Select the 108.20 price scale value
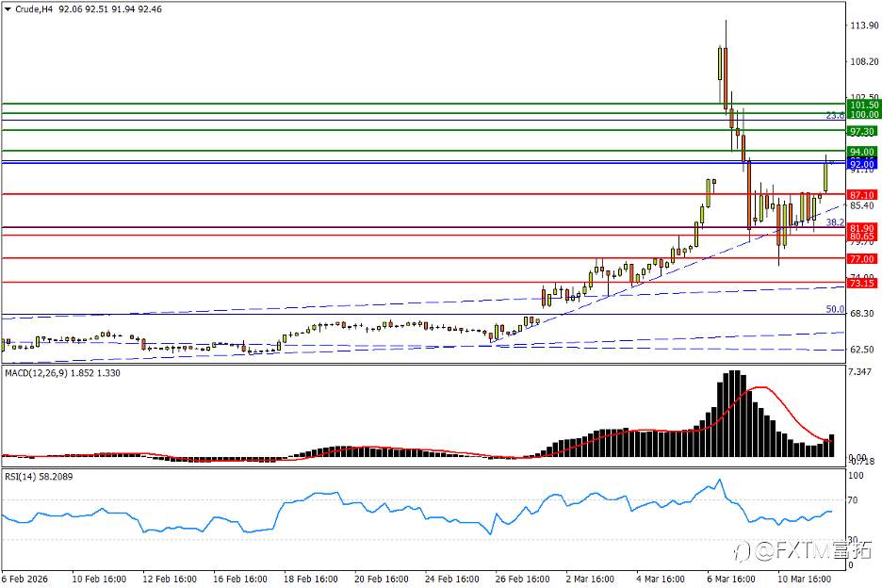Screen dimensions: 882x588 pos(864,62)
